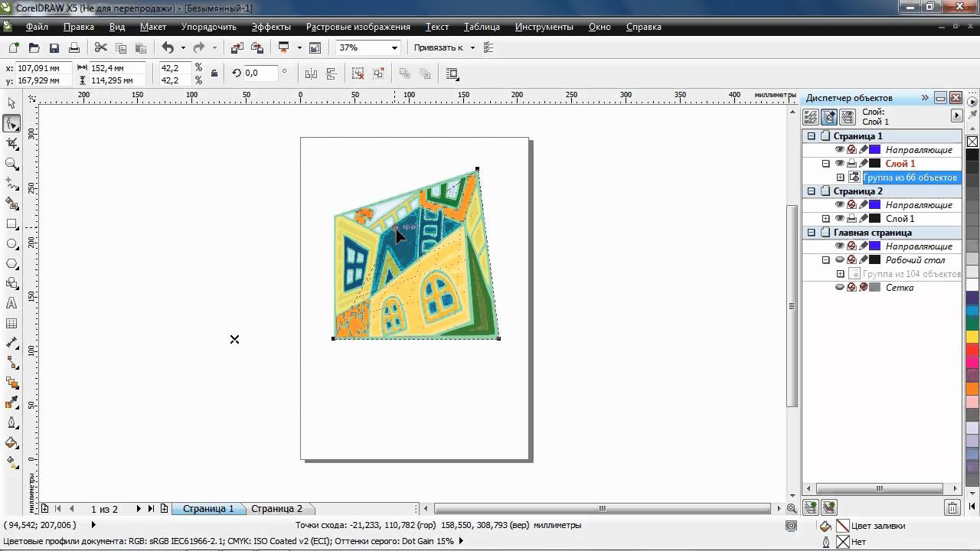
Task: Switch to the Страница 2 tab
Action: point(277,509)
